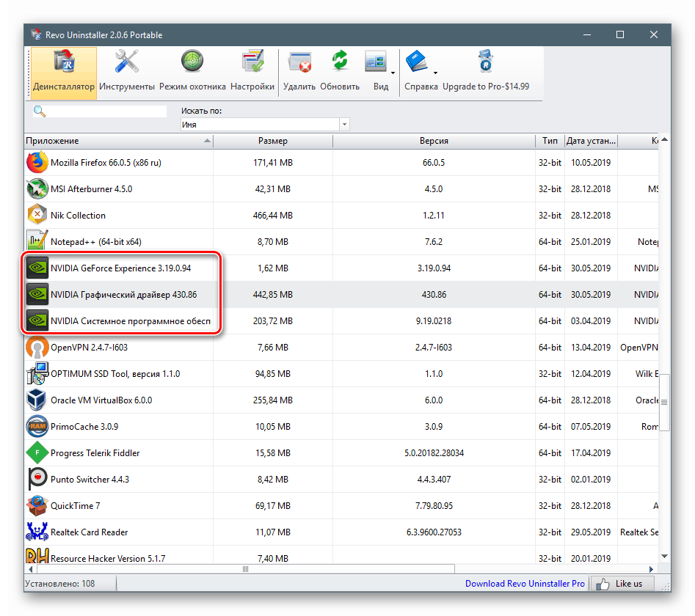The image size is (695, 616).
Task: Click the Oracle VM VirtualBox icon
Action: click(37, 400)
